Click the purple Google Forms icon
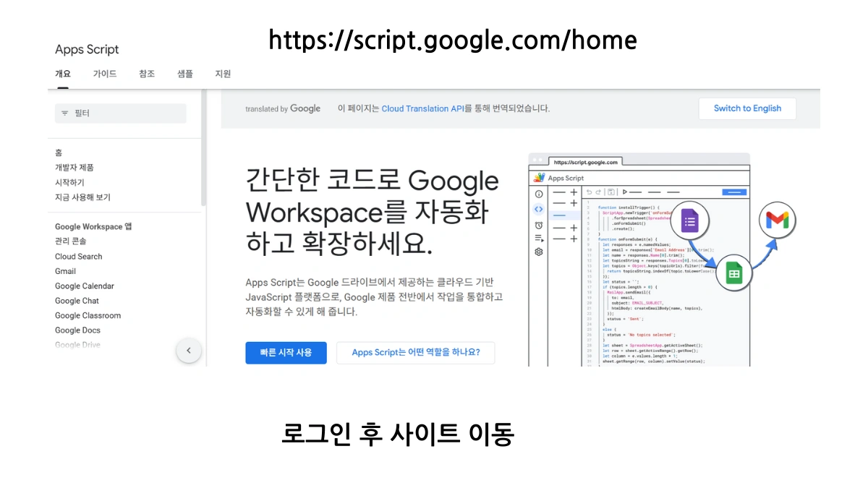The width and height of the screenshot is (868, 488). point(689,220)
